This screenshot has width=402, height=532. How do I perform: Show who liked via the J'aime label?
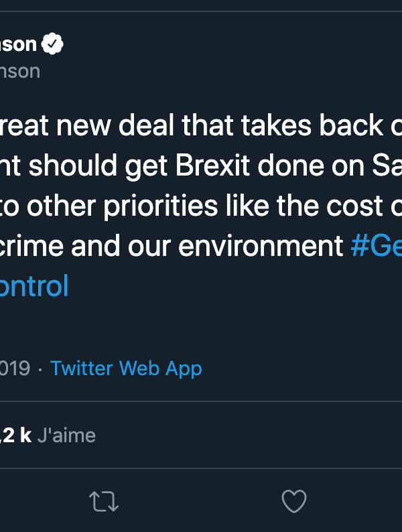coord(66,435)
